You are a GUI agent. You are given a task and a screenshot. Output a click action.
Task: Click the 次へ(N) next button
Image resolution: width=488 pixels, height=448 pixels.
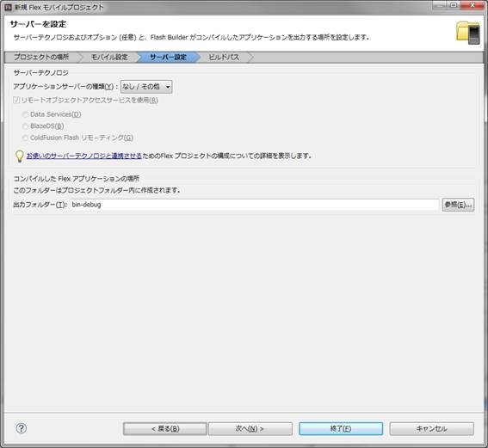[250, 429]
